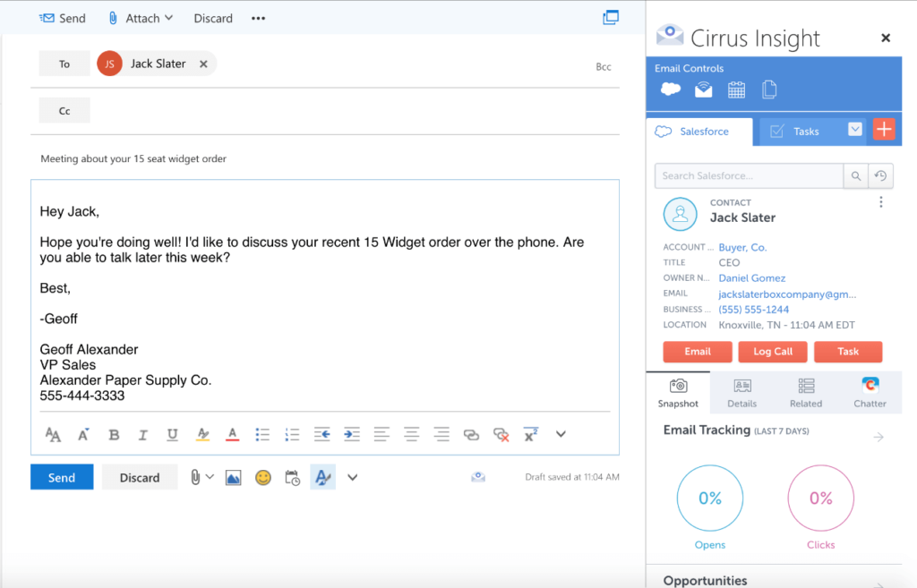Open the emoji picker
The image size is (917, 588).
tap(263, 478)
